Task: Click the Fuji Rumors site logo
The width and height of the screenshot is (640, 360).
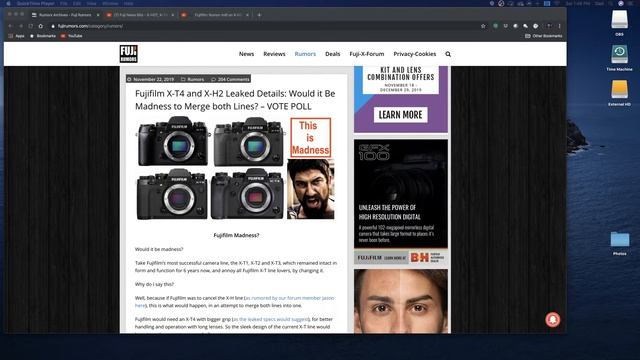Action: [x=129, y=54]
